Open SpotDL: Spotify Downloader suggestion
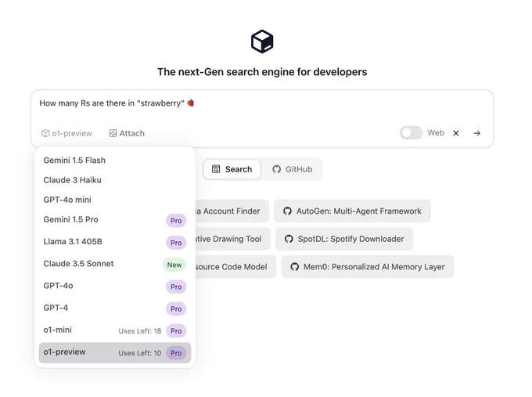This screenshot has height=397, width=532. click(344, 239)
